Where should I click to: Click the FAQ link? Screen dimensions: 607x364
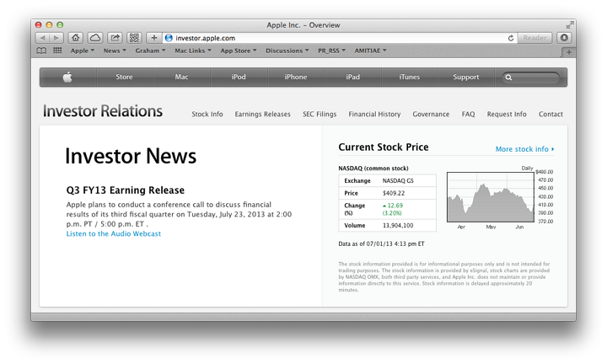tap(468, 114)
